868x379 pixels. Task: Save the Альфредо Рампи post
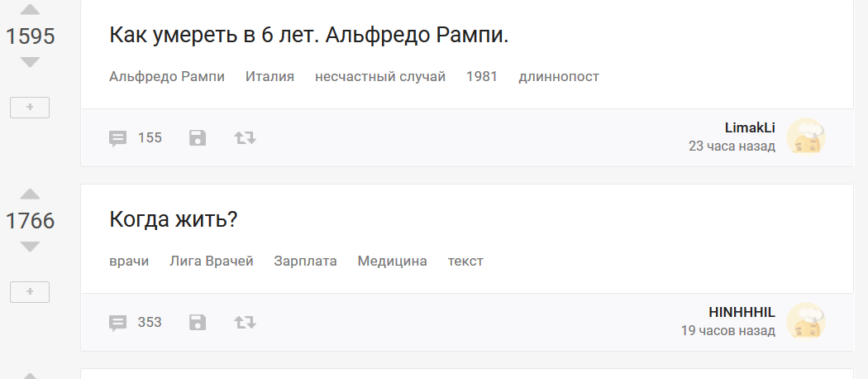pyautogui.click(x=198, y=138)
